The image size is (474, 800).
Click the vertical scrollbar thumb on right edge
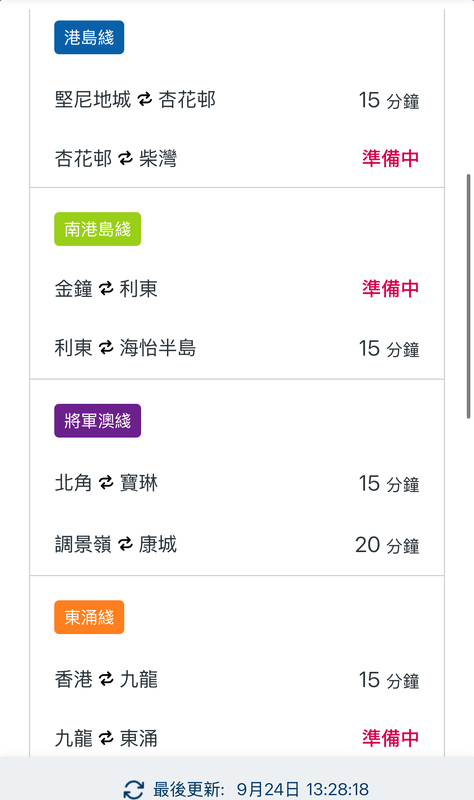click(x=468, y=296)
